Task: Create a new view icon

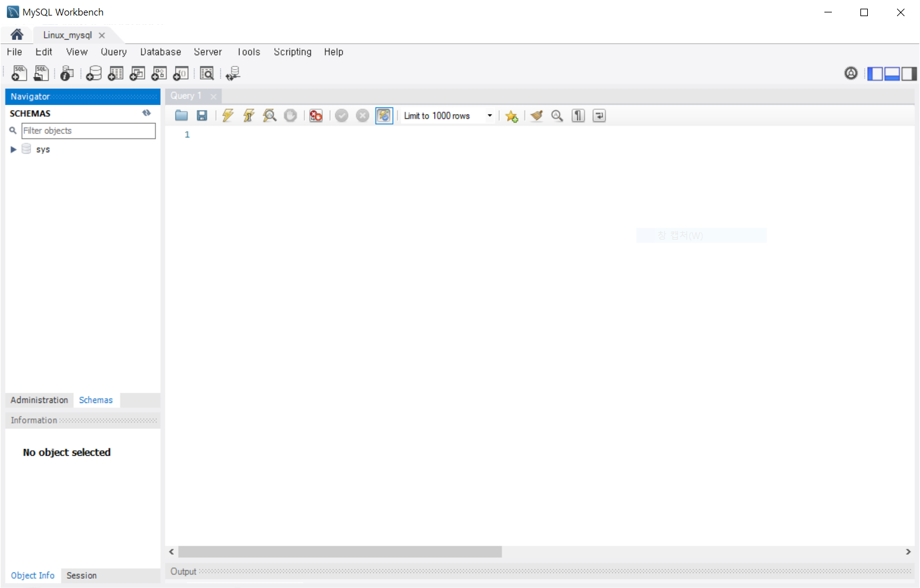Action: 137,73
